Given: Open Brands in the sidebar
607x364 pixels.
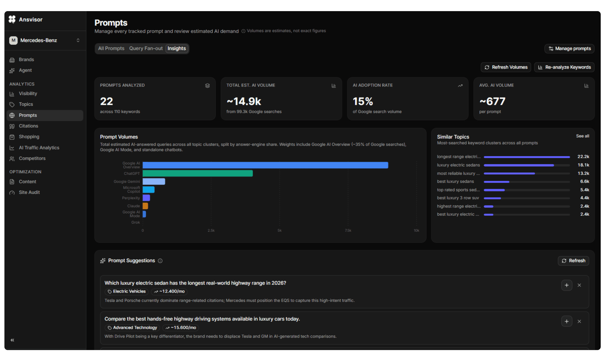Looking at the screenshot, I should [45, 60].
